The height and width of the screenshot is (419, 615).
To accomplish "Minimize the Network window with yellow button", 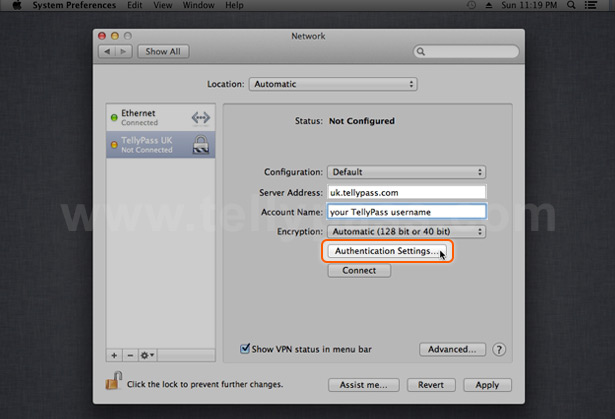I will [x=115, y=36].
